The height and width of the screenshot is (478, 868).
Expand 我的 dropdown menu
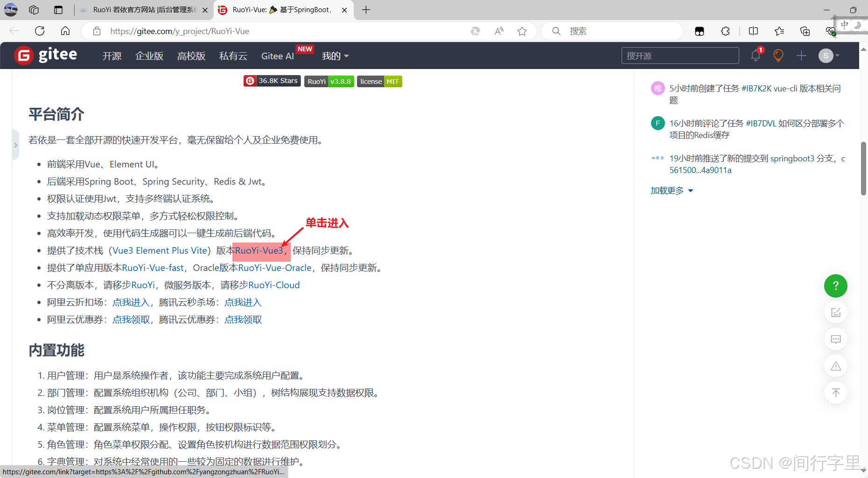tap(335, 56)
